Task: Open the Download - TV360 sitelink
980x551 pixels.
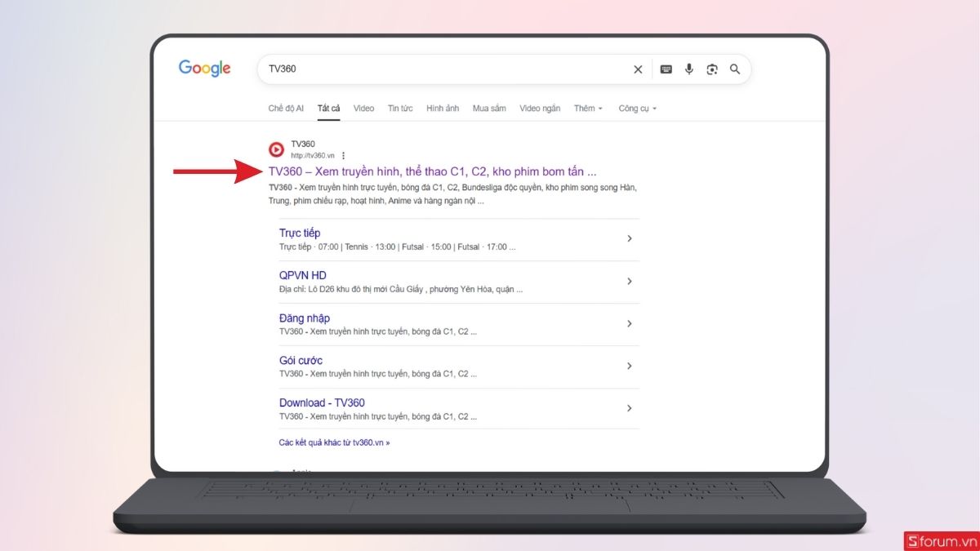Action: coord(322,403)
